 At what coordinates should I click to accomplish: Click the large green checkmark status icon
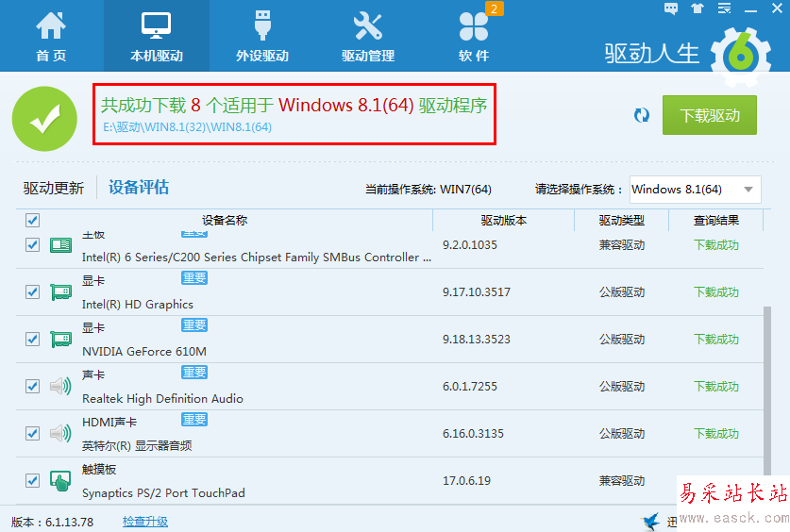44,119
